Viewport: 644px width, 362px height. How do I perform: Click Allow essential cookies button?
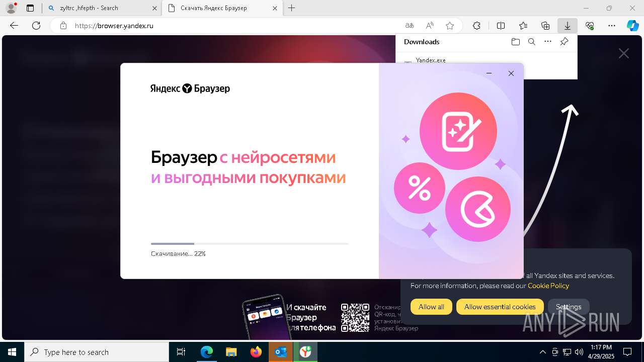click(x=500, y=307)
